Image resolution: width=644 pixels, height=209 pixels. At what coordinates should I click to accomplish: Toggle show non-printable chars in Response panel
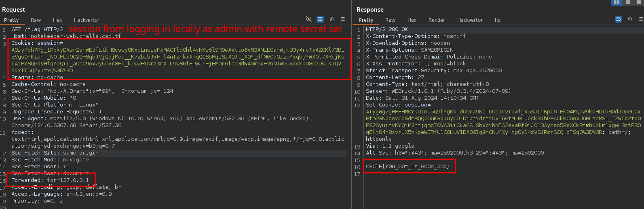(x=630, y=19)
